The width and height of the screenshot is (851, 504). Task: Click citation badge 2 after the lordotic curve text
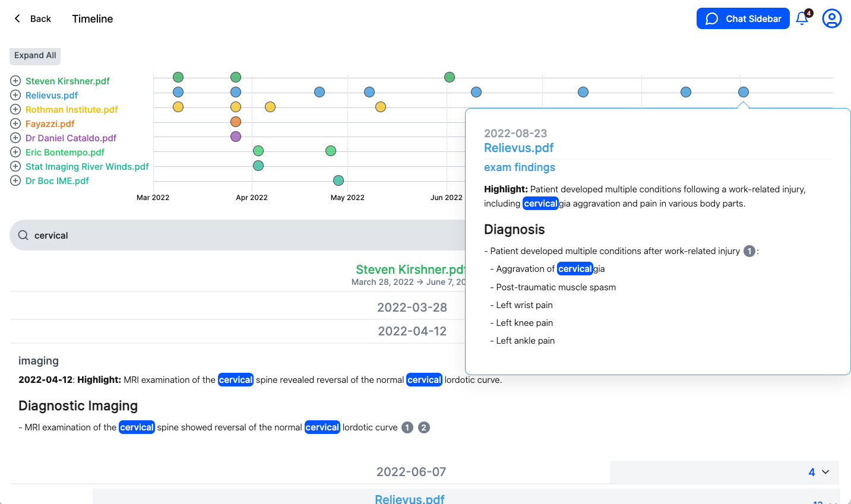pos(423,427)
